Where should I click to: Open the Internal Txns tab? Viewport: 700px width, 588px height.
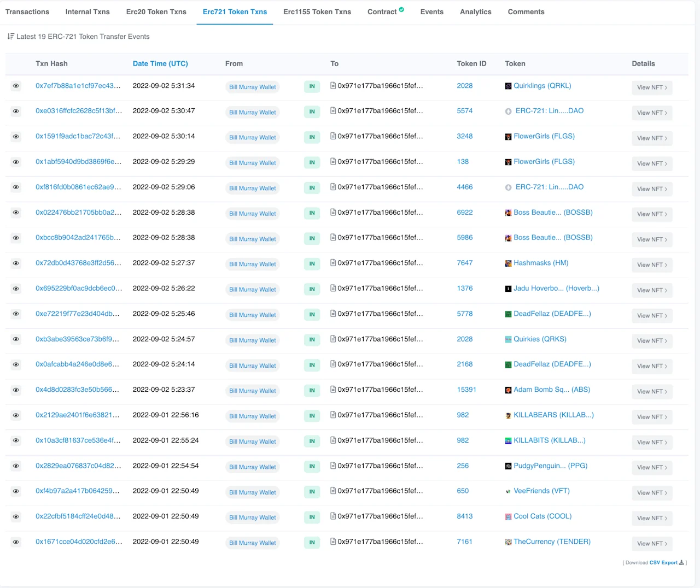pos(87,12)
